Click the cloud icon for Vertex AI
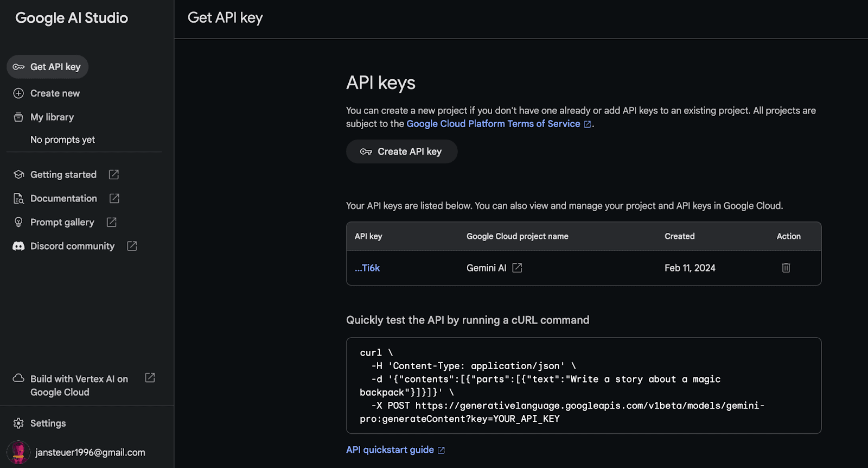868x468 pixels. tap(18, 378)
